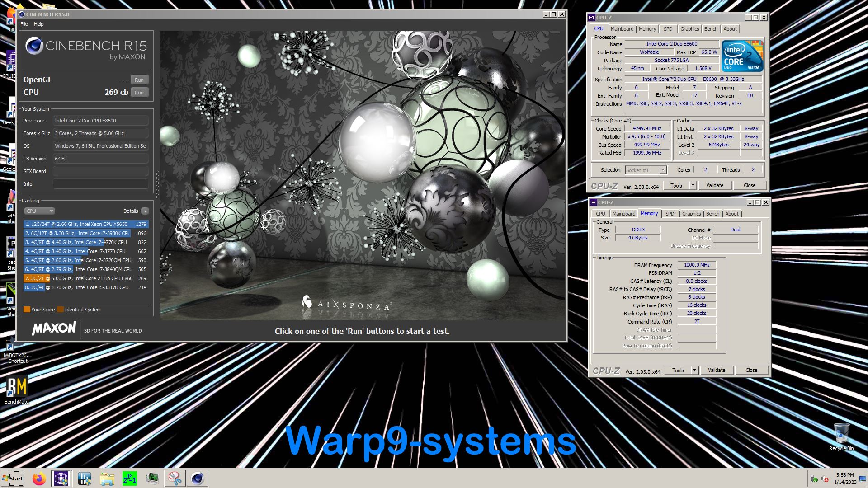This screenshot has height=488, width=868.
Task: Open Windows Explorer folder in taskbar
Action: point(107,479)
